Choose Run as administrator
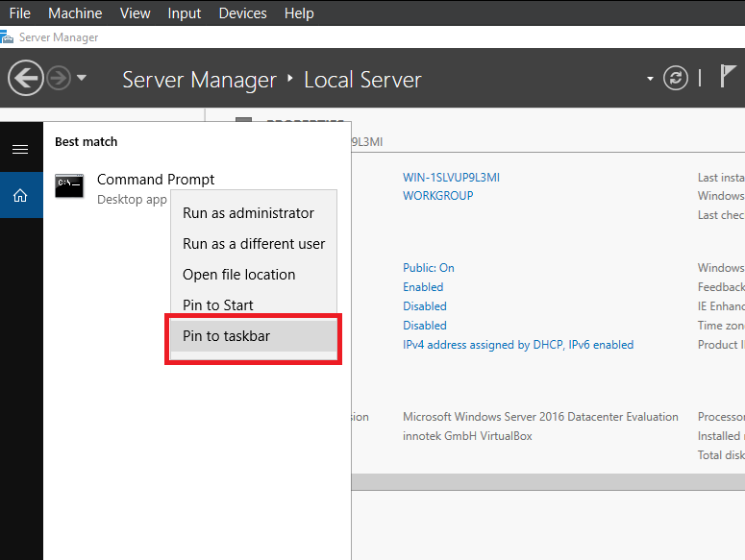 [248, 213]
